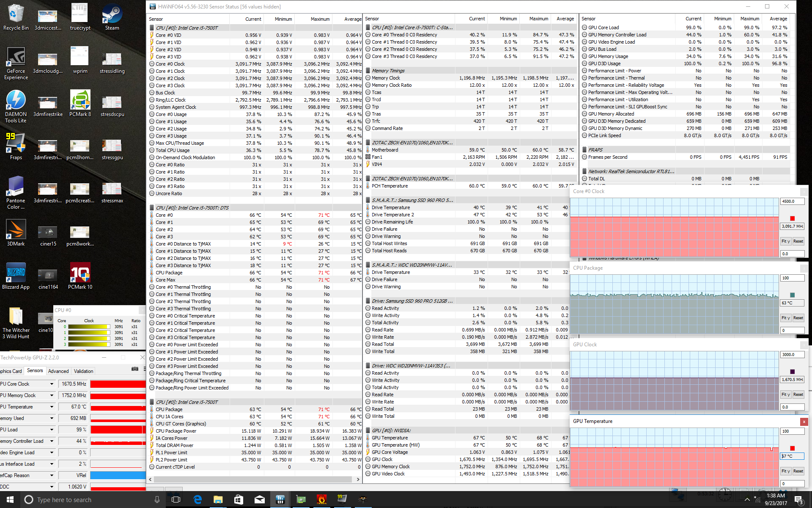The width and height of the screenshot is (812, 508).
Task: Show hidden system tray icons
Action: (747, 500)
